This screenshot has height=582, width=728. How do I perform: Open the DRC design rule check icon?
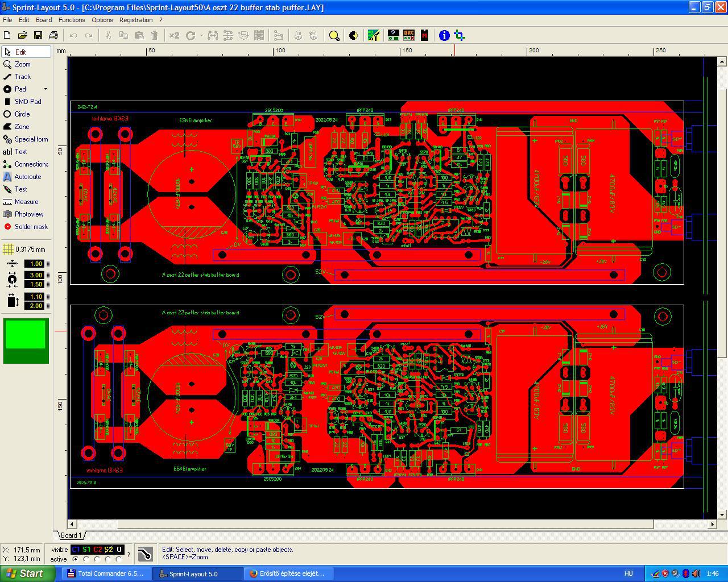click(x=408, y=35)
